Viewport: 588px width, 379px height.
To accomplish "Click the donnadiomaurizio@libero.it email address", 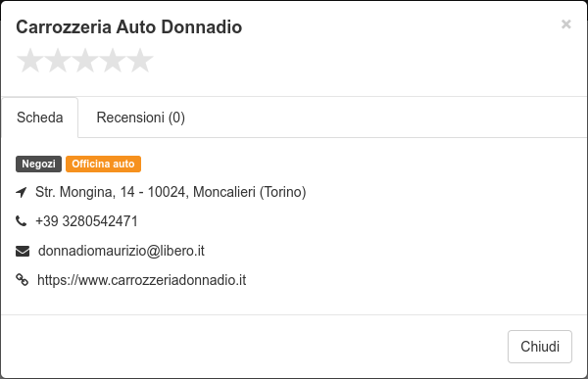I will click(x=122, y=251).
